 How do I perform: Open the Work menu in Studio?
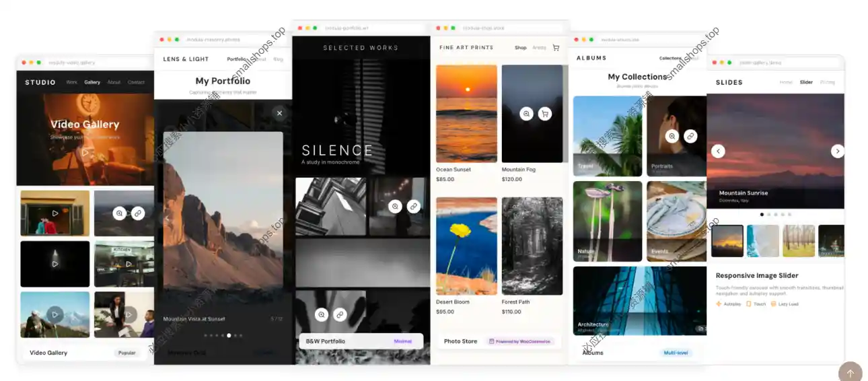pyautogui.click(x=71, y=82)
